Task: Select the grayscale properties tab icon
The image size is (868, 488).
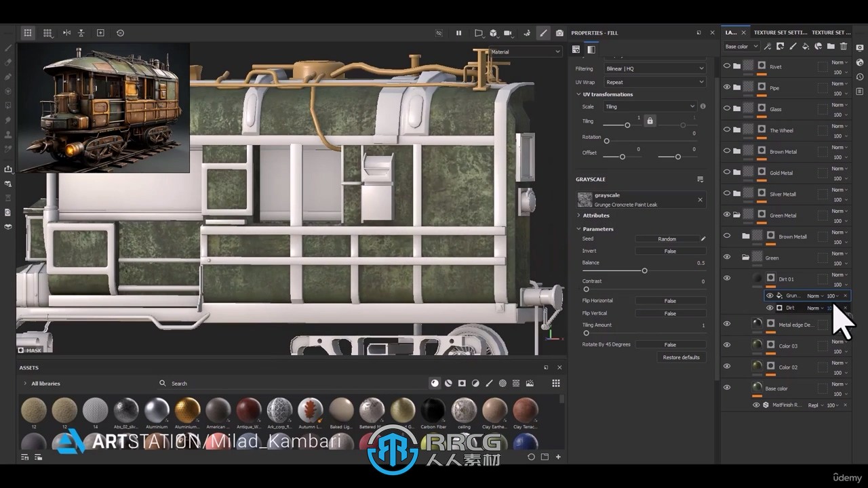Action: coord(591,49)
